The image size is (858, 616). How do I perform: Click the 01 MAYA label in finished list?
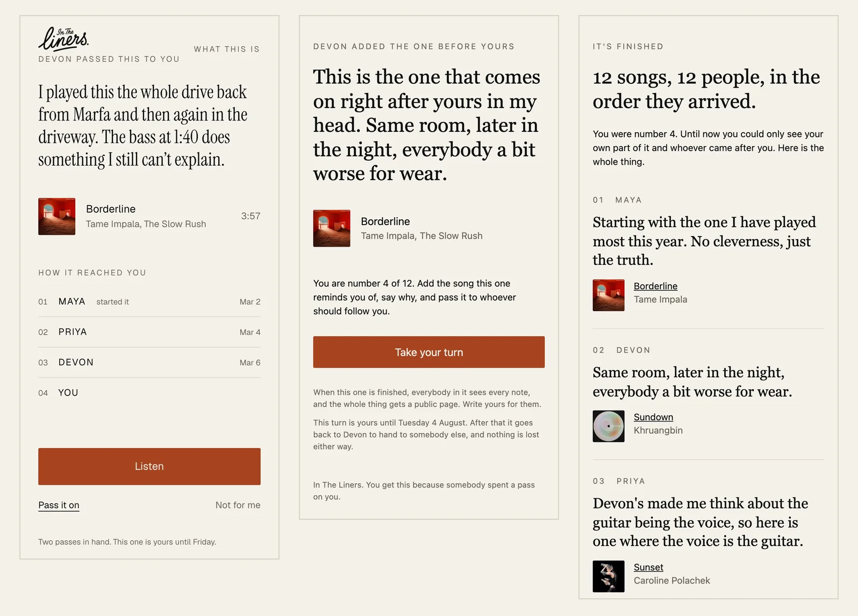[x=617, y=200]
